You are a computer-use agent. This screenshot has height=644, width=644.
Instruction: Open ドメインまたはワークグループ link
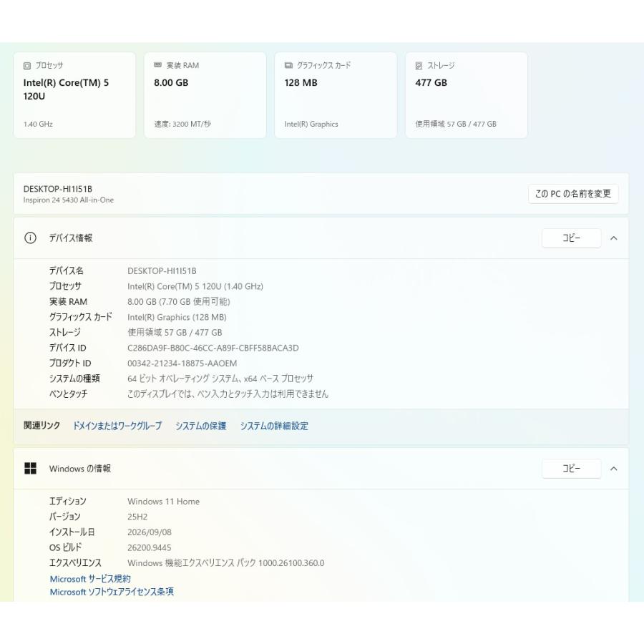coord(117,426)
